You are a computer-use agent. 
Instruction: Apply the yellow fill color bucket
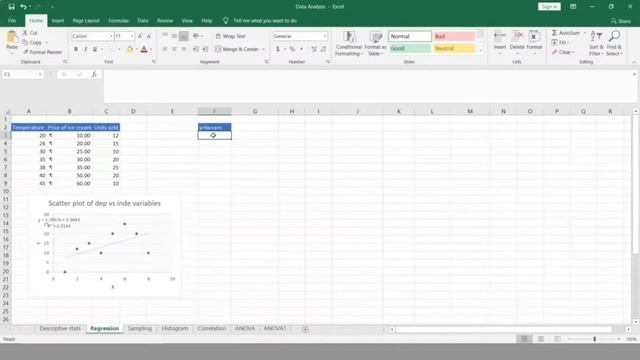pyautogui.click(x=130, y=49)
